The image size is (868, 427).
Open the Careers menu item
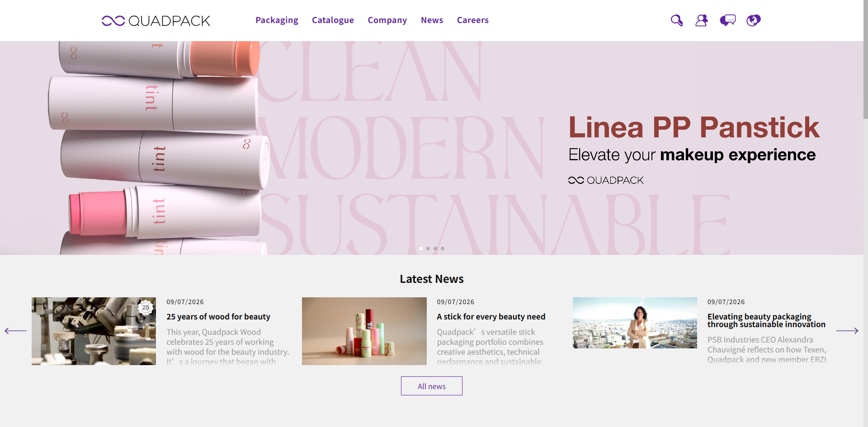point(473,20)
